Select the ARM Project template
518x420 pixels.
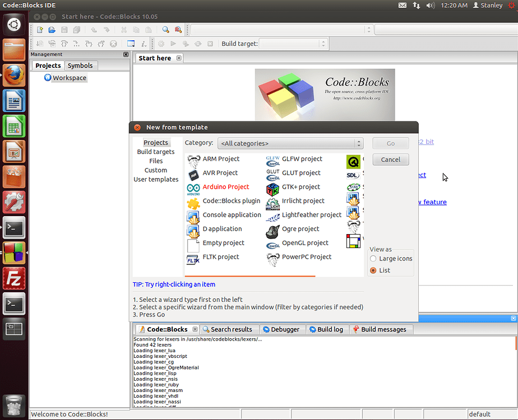[x=221, y=158]
